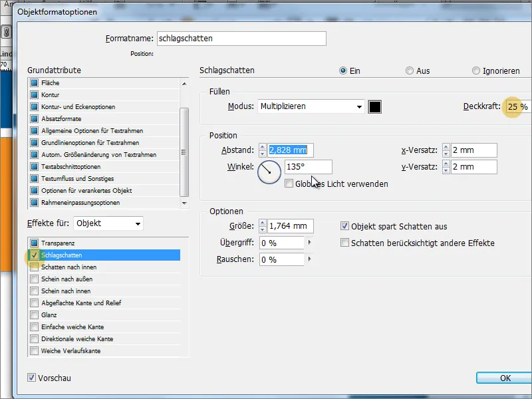Toggle Optionen für verankertes Objekt icon
The width and height of the screenshot is (532, 399).
click(x=35, y=191)
